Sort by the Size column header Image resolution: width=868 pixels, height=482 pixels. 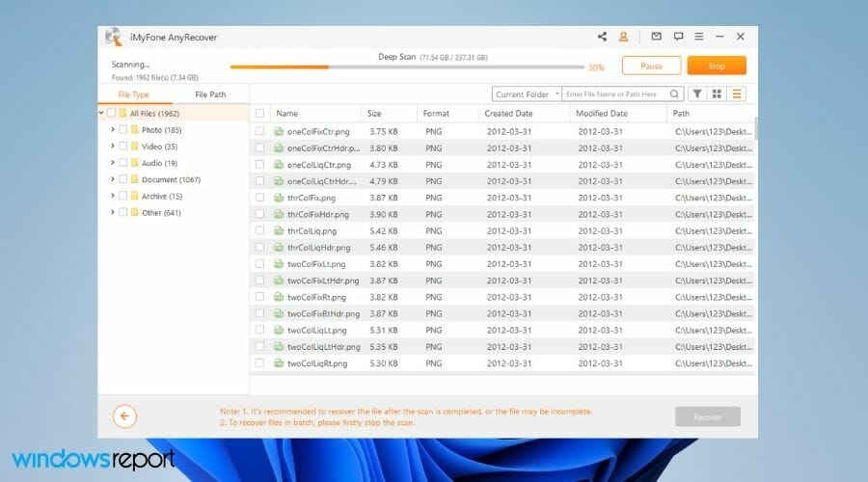(374, 113)
